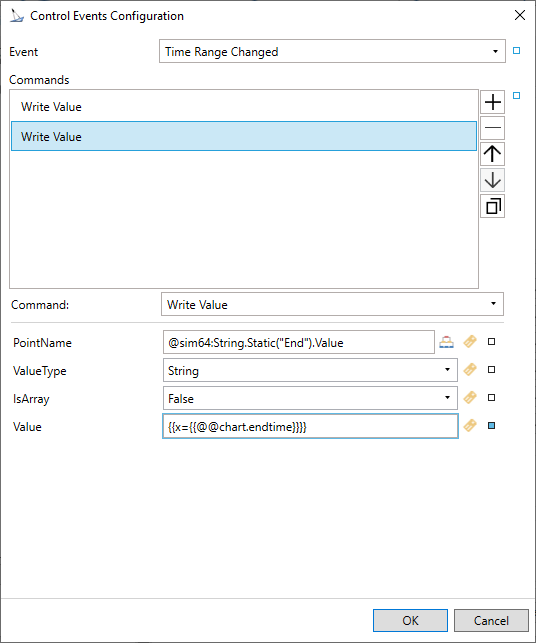Click the tag icon next to PointName
536x643 pixels.
click(x=470, y=342)
